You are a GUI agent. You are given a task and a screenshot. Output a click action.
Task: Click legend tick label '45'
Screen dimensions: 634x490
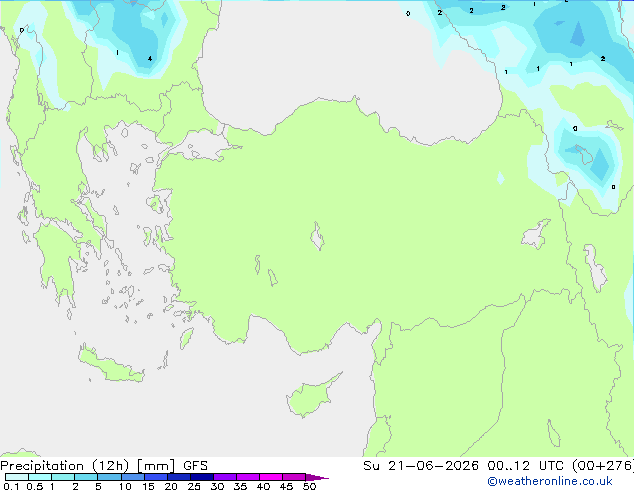(x=286, y=486)
